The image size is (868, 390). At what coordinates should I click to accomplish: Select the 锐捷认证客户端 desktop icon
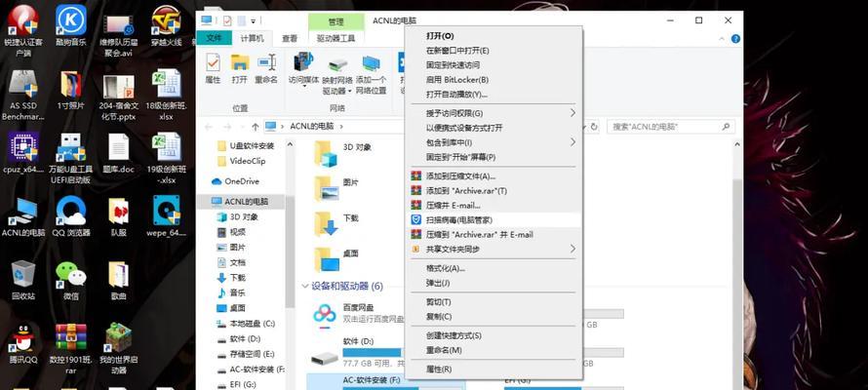click(23, 30)
